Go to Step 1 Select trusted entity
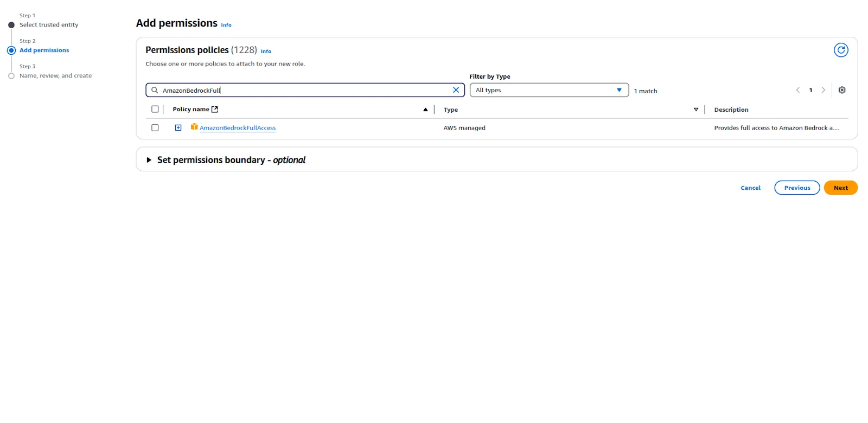868x423 pixels. pos(49,25)
